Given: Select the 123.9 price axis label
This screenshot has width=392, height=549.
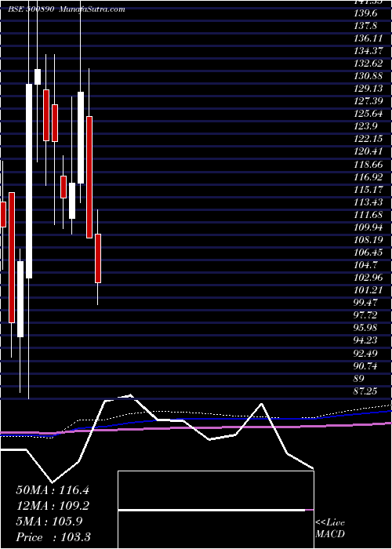Looking at the screenshot, I should click(x=365, y=126).
